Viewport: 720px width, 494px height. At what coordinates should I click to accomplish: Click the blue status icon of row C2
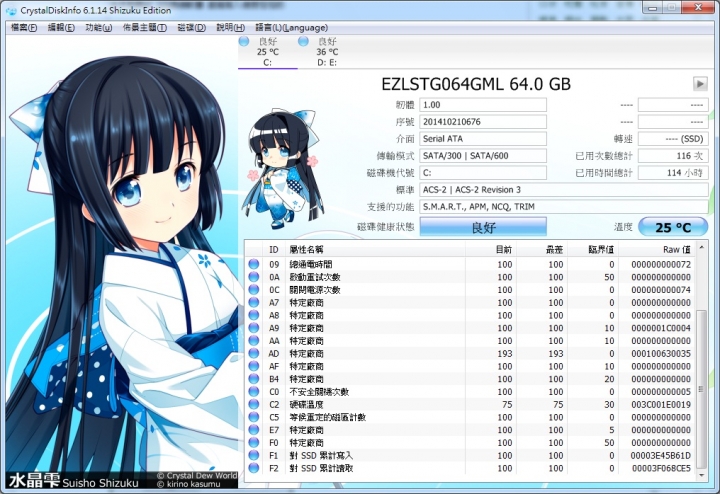[x=253, y=404]
